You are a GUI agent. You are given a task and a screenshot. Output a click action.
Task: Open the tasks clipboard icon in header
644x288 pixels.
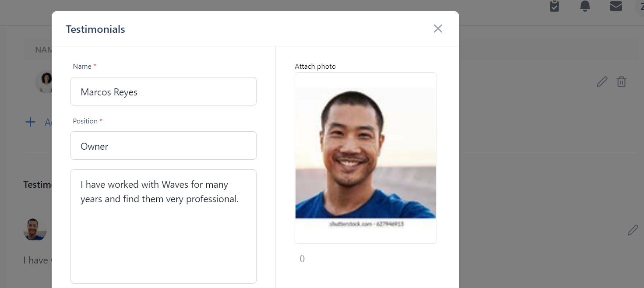point(554,6)
